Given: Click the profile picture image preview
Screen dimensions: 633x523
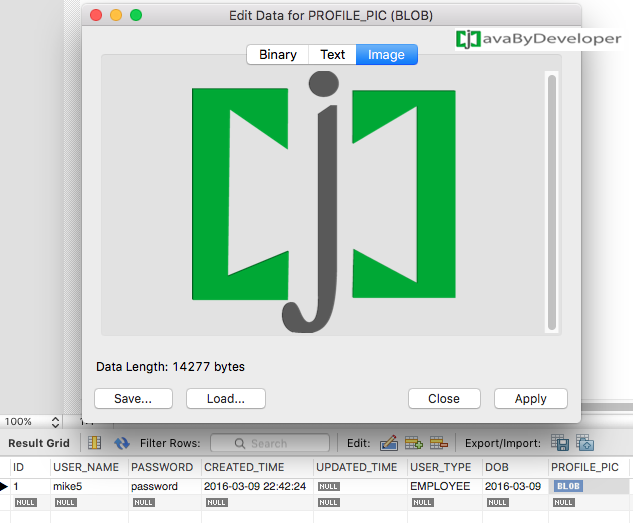Looking at the screenshot, I should click(324, 202).
